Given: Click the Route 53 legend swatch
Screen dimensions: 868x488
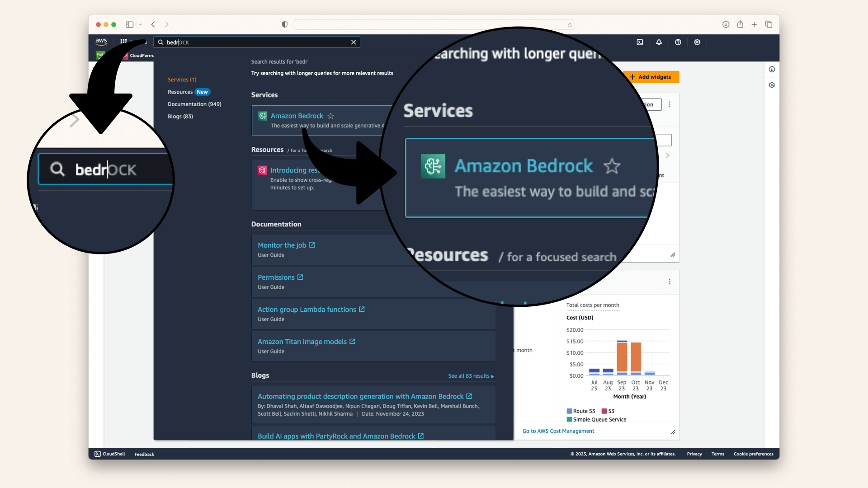Looking at the screenshot, I should tap(569, 411).
